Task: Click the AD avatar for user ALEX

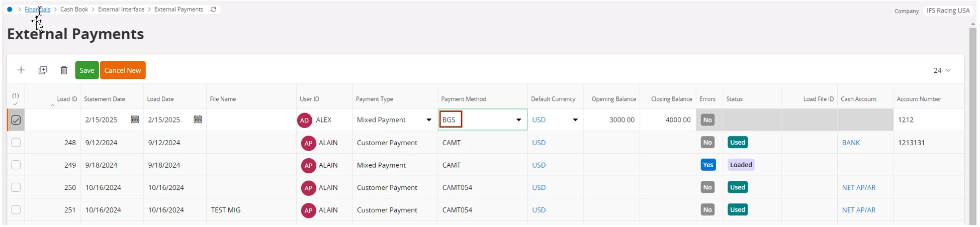Action: coord(304,120)
